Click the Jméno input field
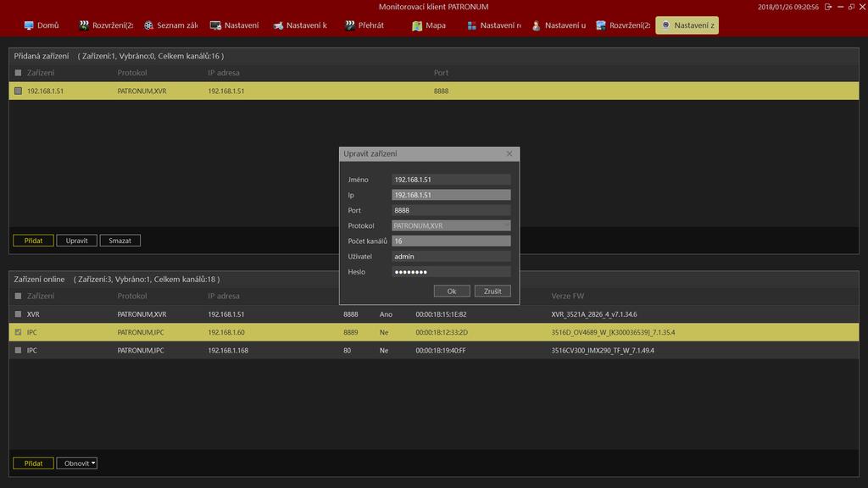Screen dimensions: 868x488 pyautogui.click(x=451, y=180)
